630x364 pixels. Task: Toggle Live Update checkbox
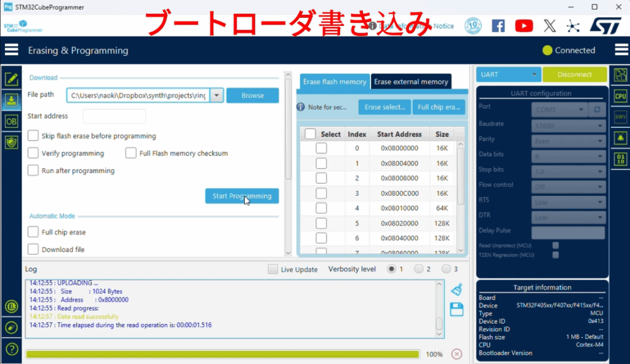point(273,269)
